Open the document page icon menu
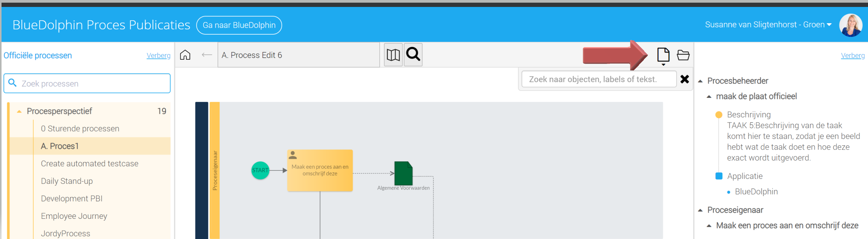Viewport: 868px width, 239px height. click(663, 56)
